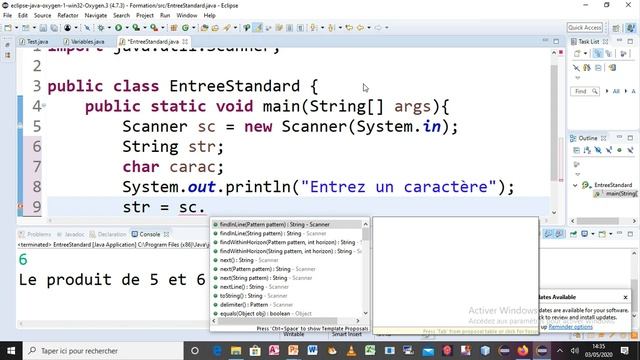Click the Open Type toolbar icon
Screen dimensions: 640x360
click(204, 28)
